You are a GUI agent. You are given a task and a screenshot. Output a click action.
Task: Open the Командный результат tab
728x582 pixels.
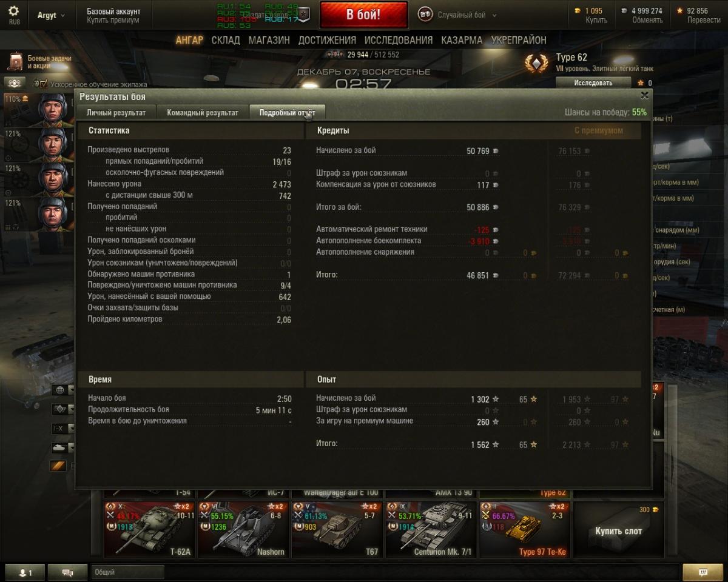(x=203, y=112)
